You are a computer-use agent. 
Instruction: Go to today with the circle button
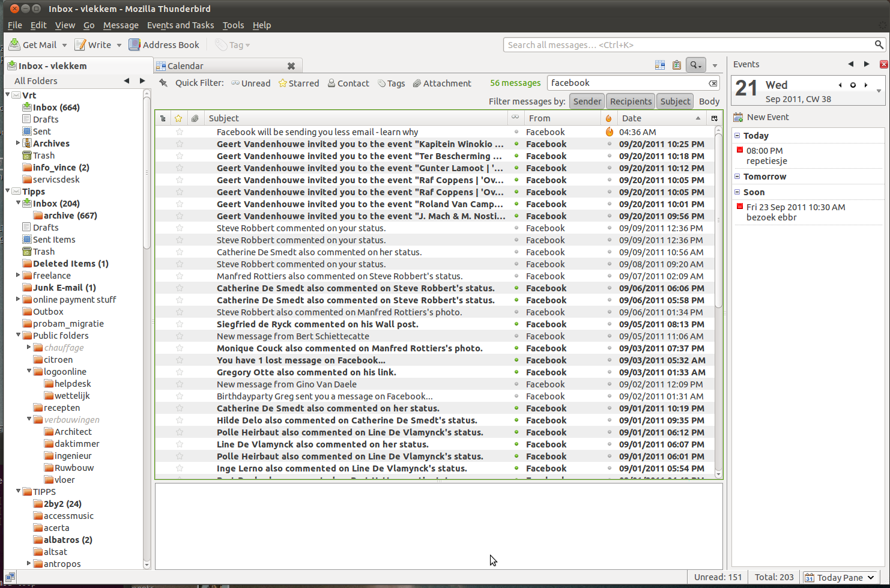coord(853,85)
